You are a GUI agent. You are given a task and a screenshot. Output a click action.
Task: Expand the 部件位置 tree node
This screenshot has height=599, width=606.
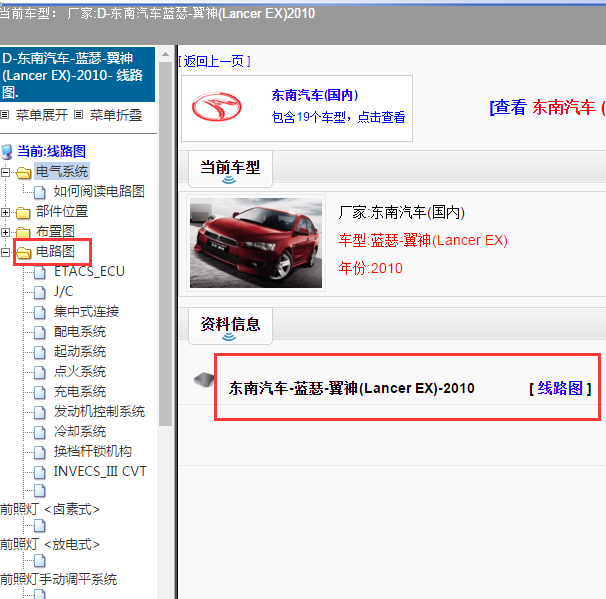5,213
